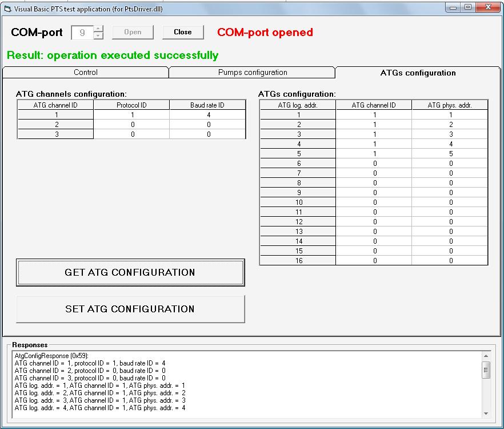504x429 pixels.
Task: Increase COM-port number with up arrow
Action: (x=99, y=29)
